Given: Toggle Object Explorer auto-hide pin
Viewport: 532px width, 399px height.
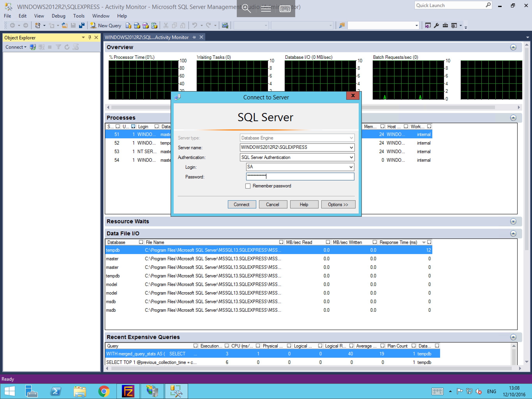Looking at the screenshot, I should pos(90,38).
